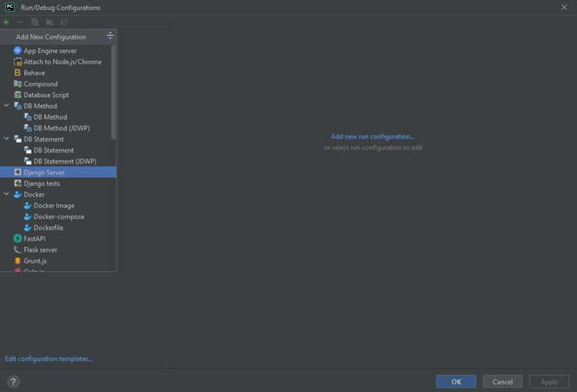The width and height of the screenshot is (577, 392).
Task: Click the Docker Image whale icon
Action: tap(28, 205)
